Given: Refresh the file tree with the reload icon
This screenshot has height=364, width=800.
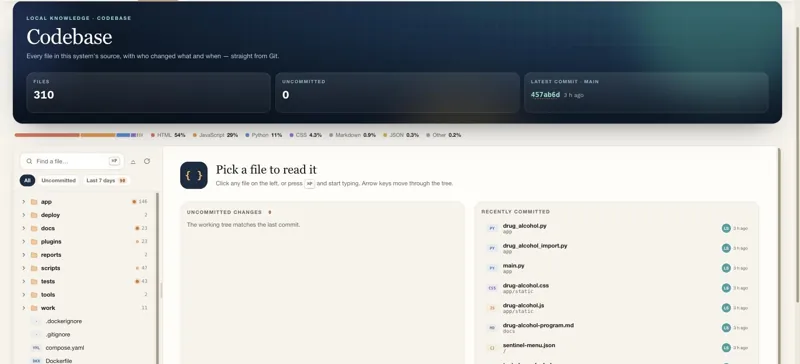Looking at the screenshot, I should point(147,161).
